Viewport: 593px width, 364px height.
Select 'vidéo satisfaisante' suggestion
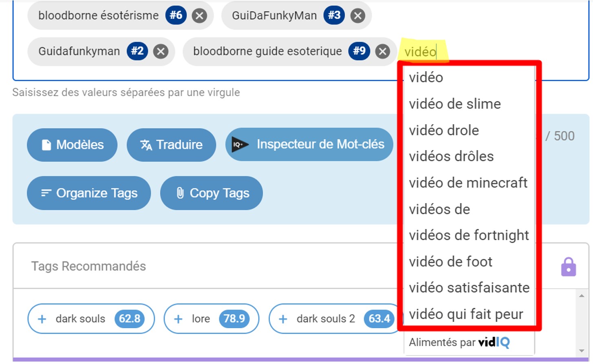coord(469,288)
